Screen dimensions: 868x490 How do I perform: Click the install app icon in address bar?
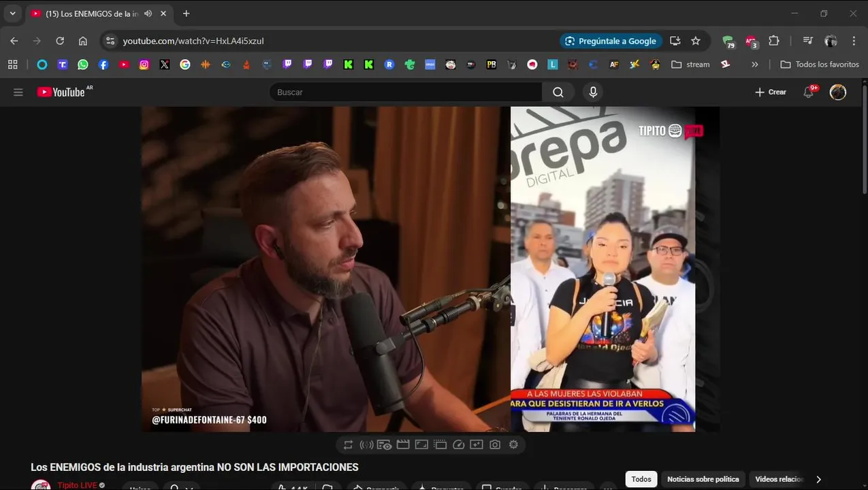tap(675, 41)
